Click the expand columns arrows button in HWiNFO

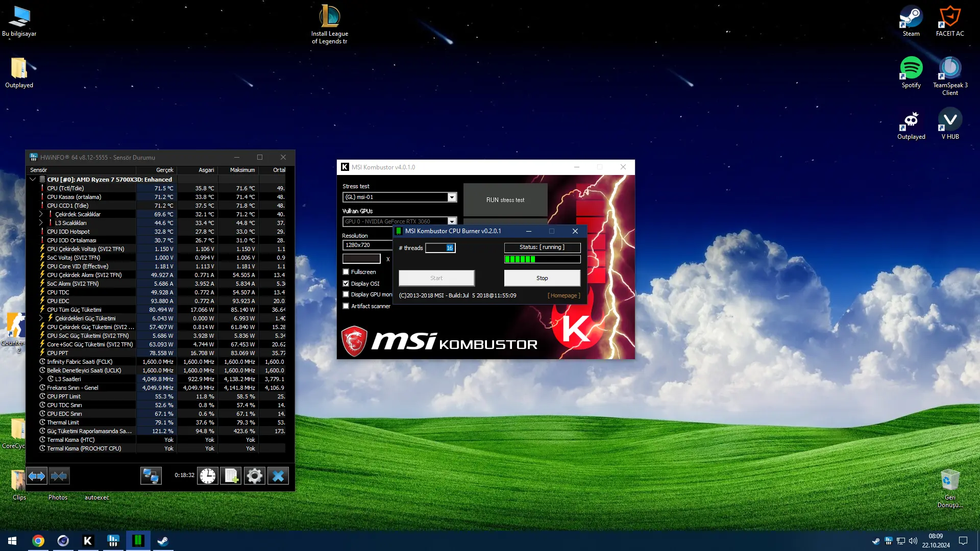[x=37, y=476]
